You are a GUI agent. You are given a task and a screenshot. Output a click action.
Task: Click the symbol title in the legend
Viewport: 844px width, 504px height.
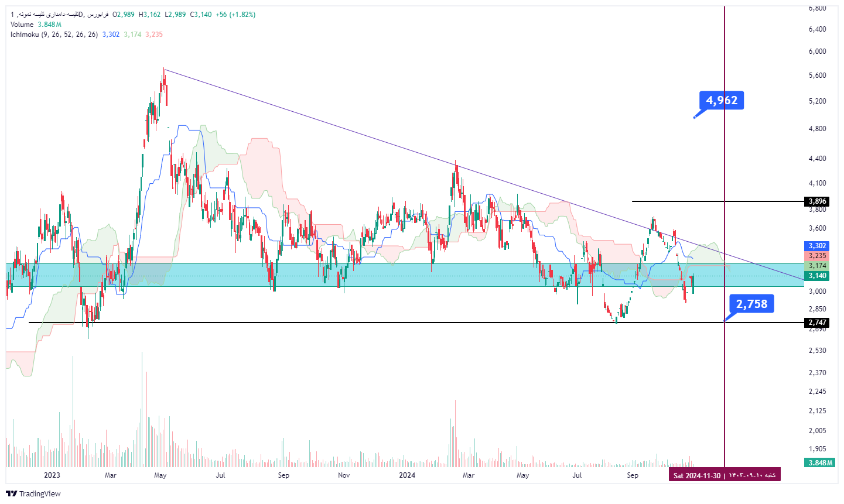(x=59, y=15)
